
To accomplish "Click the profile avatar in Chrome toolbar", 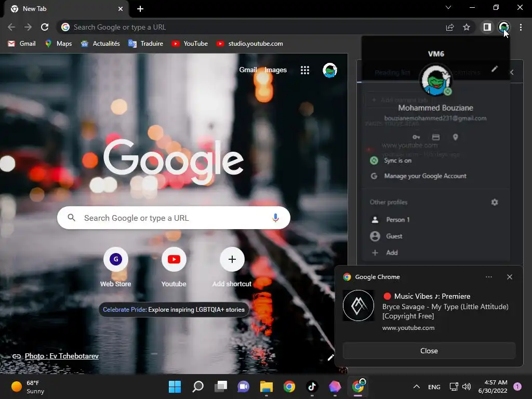I will click(x=504, y=27).
